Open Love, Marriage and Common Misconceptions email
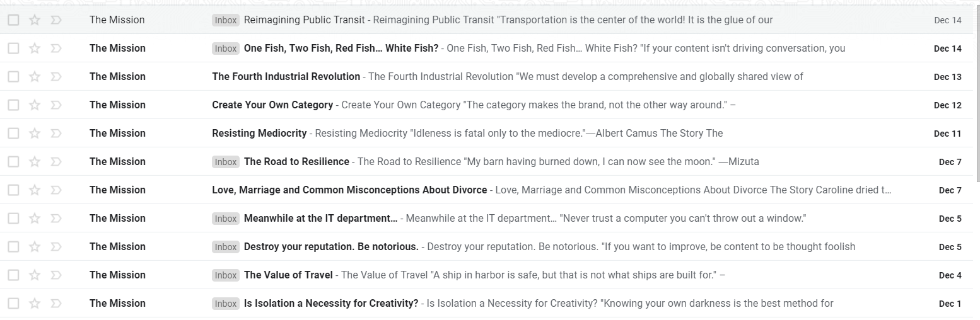Viewport: 980px width, 320px height. coord(349,190)
